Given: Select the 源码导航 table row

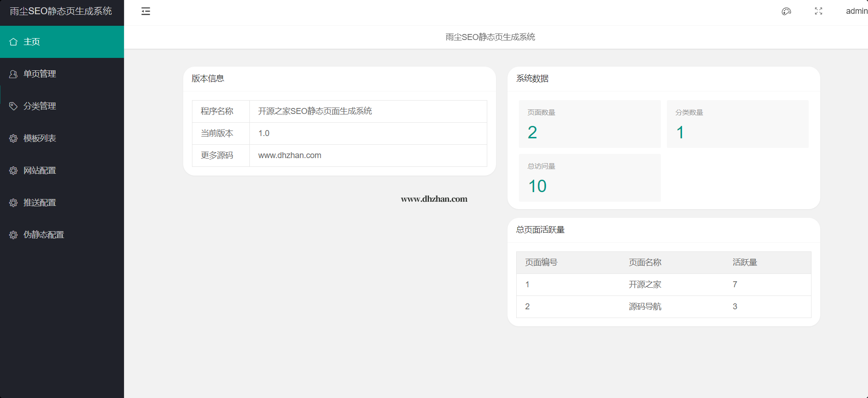Looking at the screenshot, I should click(663, 307).
